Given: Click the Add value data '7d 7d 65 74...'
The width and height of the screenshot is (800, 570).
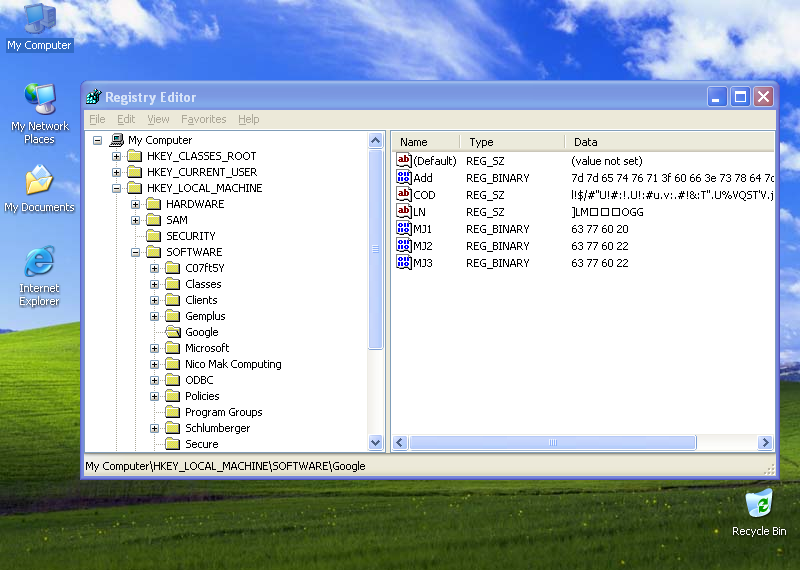Looking at the screenshot, I should click(672, 178).
